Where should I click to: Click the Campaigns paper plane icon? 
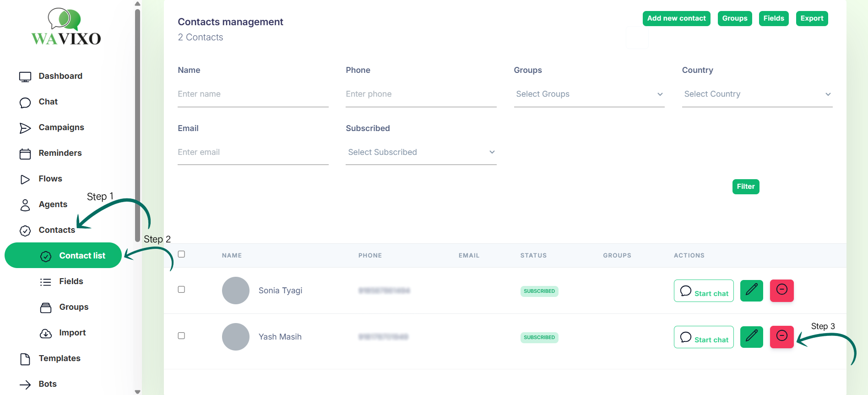pyautogui.click(x=25, y=128)
